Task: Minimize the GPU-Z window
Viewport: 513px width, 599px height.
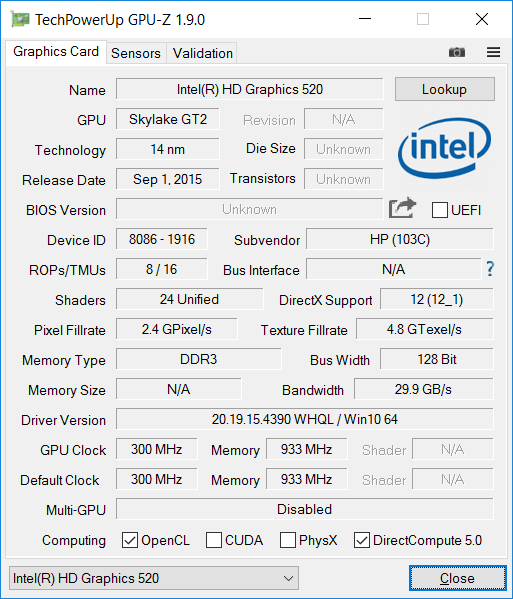Action: 365,19
